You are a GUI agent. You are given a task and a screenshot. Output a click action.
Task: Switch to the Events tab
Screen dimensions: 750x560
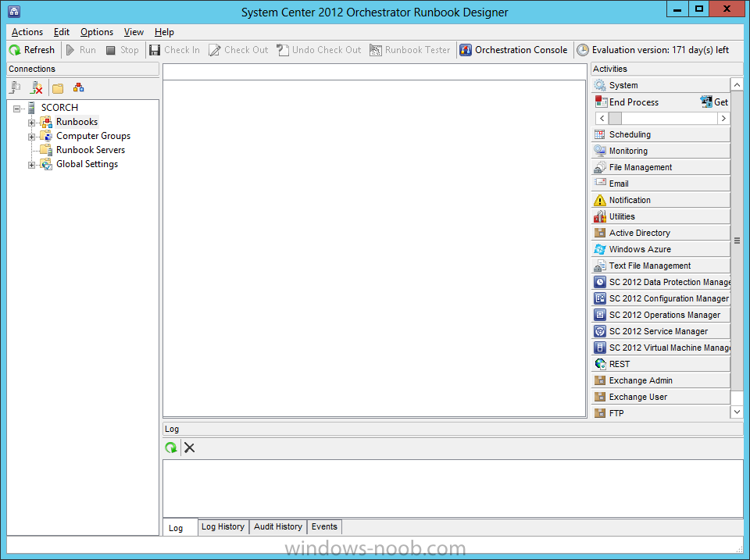[324, 526]
